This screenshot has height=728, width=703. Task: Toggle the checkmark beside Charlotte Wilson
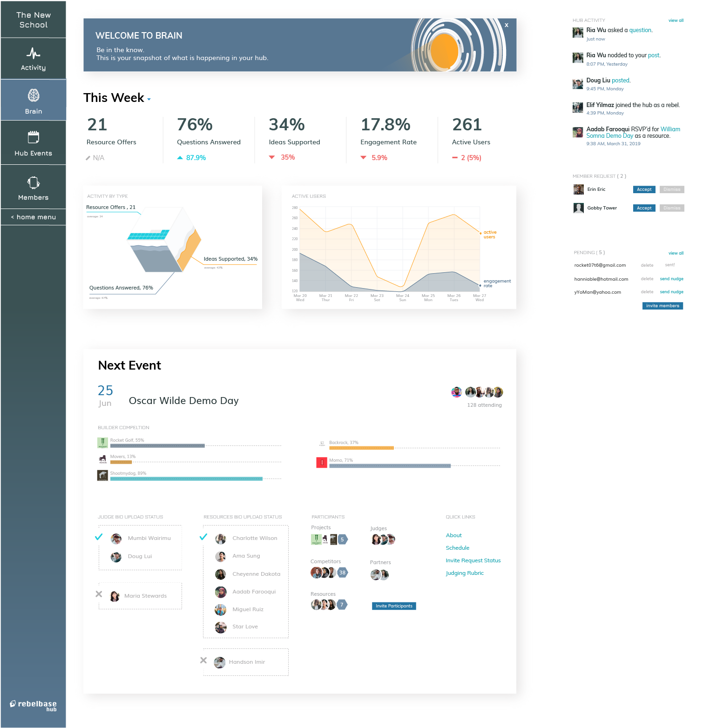point(203,537)
